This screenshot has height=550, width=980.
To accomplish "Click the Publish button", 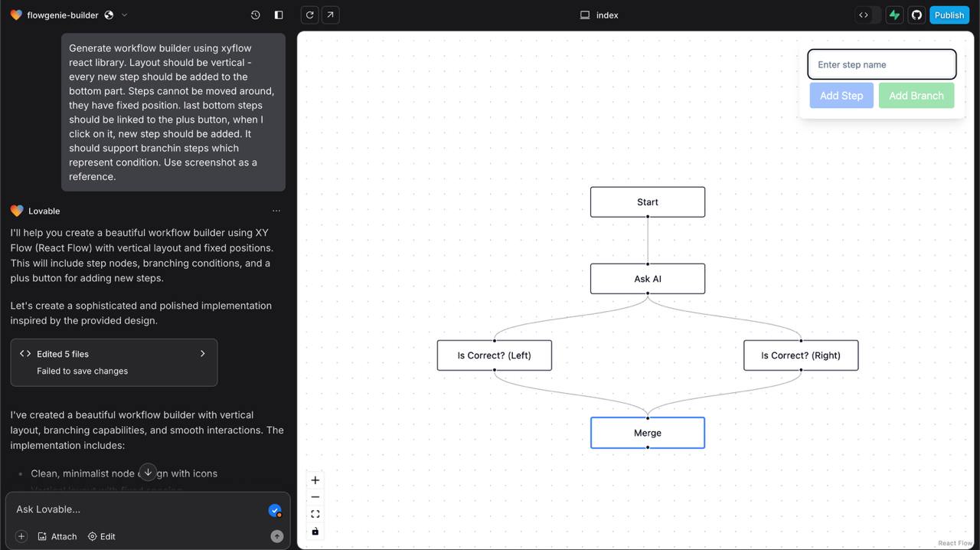I will pyautogui.click(x=949, y=15).
